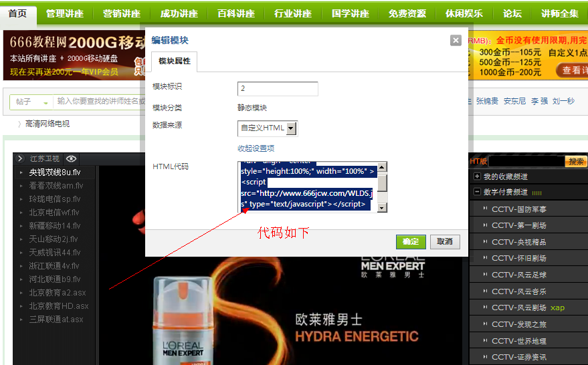Click the 搜索 button in TV panel

(576, 162)
